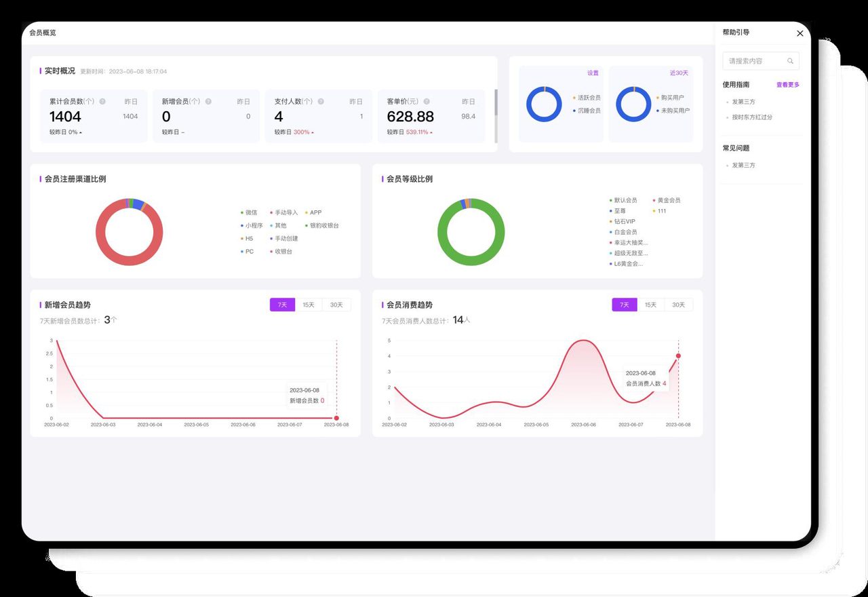Click the 2023-06-08 data point on 会员消费趋势

tap(678, 355)
